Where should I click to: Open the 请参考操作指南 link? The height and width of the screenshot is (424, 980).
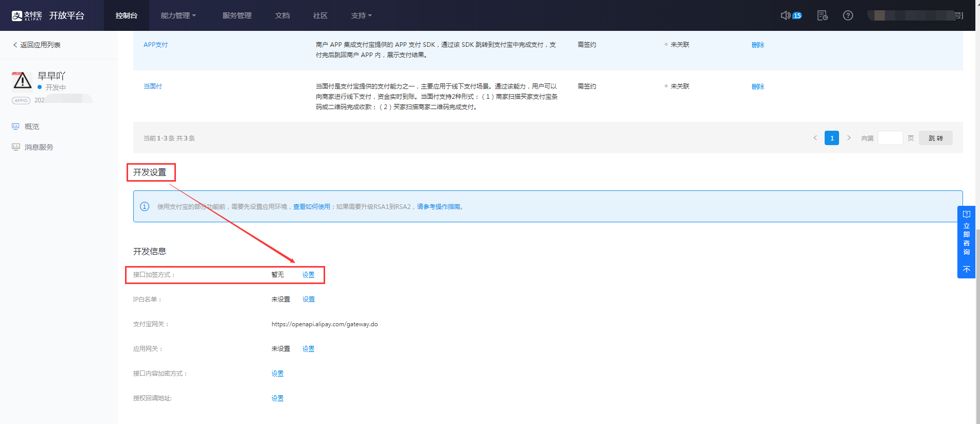[438, 206]
